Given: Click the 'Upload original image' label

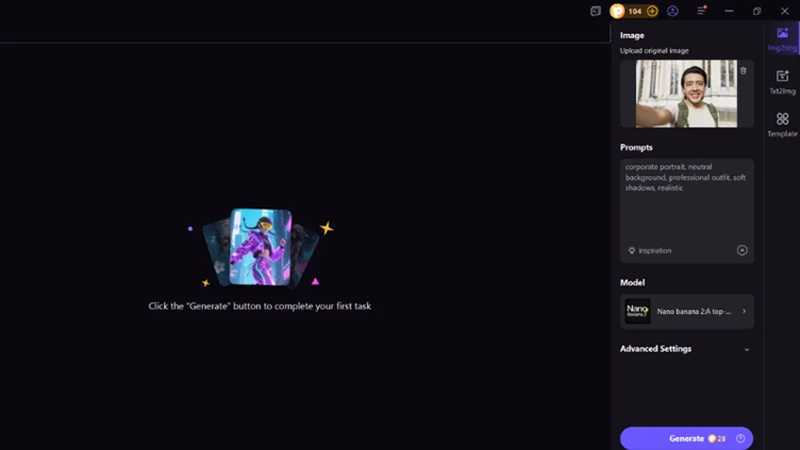Looking at the screenshot, I should click(654, 51).
